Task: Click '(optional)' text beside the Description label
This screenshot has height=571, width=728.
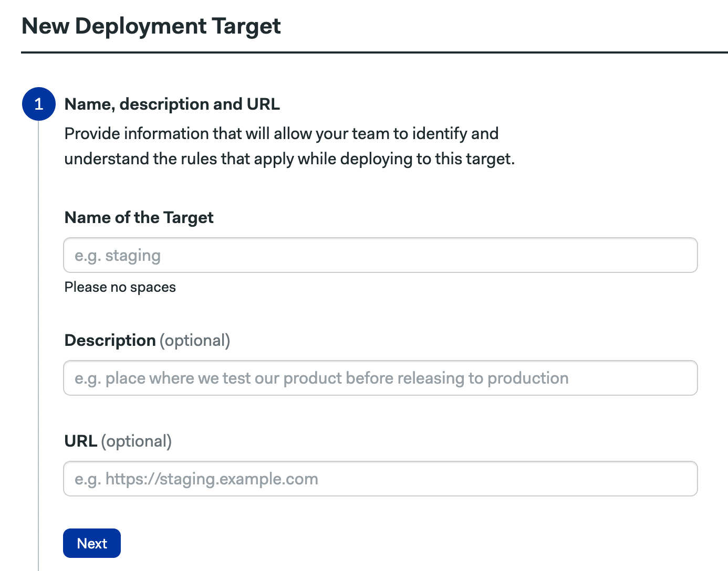Action: (195, 340)
